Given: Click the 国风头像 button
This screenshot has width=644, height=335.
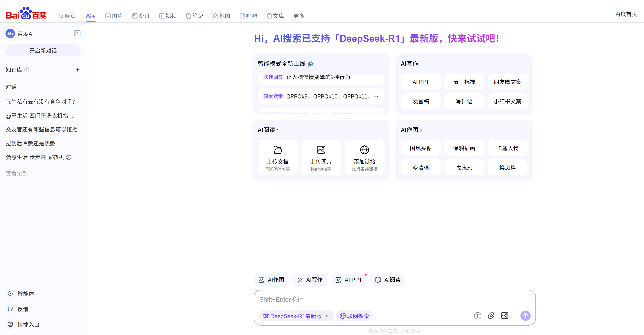Looking at the screenshot, I should (x=420, y=148).
